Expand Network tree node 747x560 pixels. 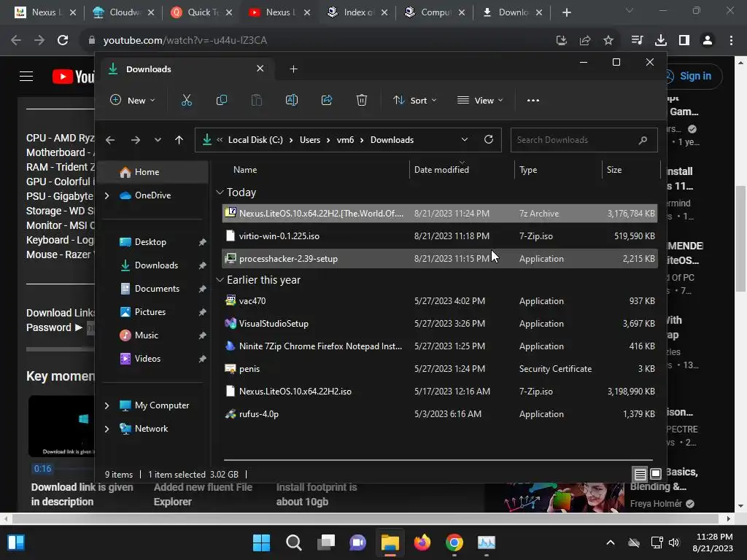click(107, 429)
